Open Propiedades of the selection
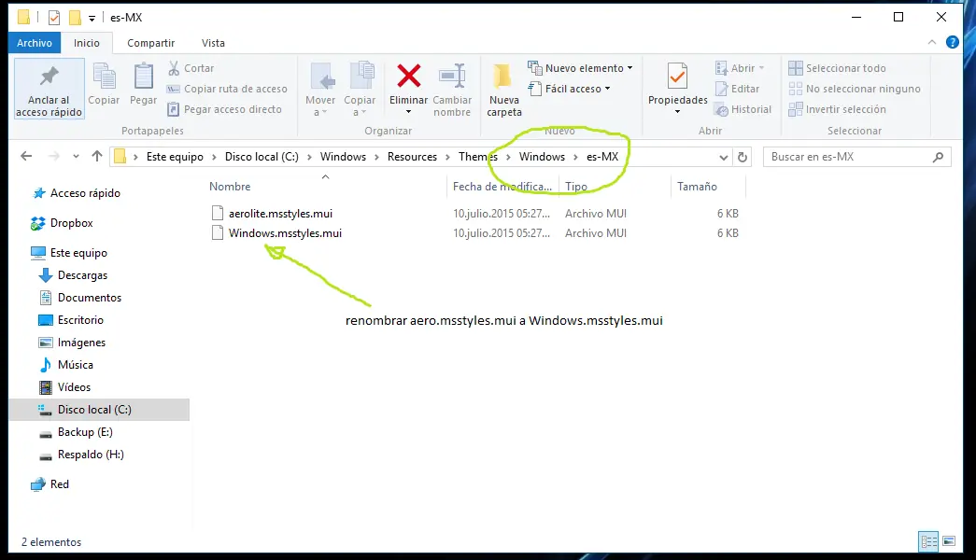 pos(677,83)
